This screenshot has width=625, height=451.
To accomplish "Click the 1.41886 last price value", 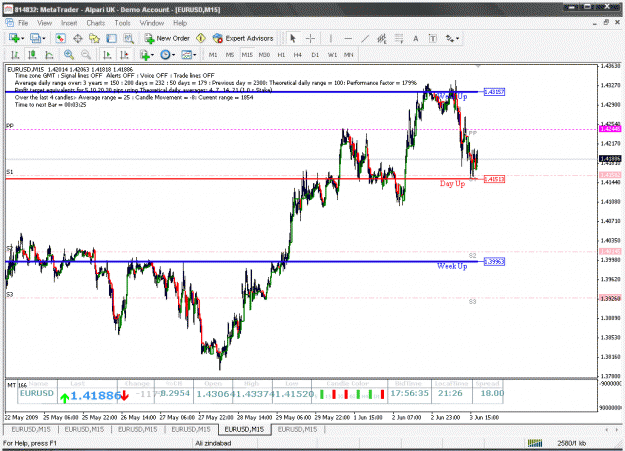I will pos(96,395).
